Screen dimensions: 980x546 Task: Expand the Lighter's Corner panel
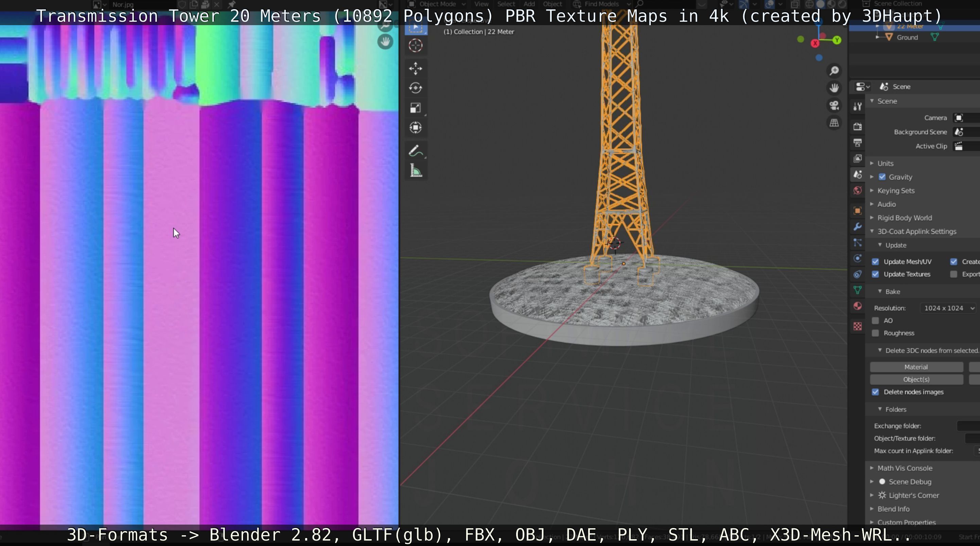click(x=872, y=495)
